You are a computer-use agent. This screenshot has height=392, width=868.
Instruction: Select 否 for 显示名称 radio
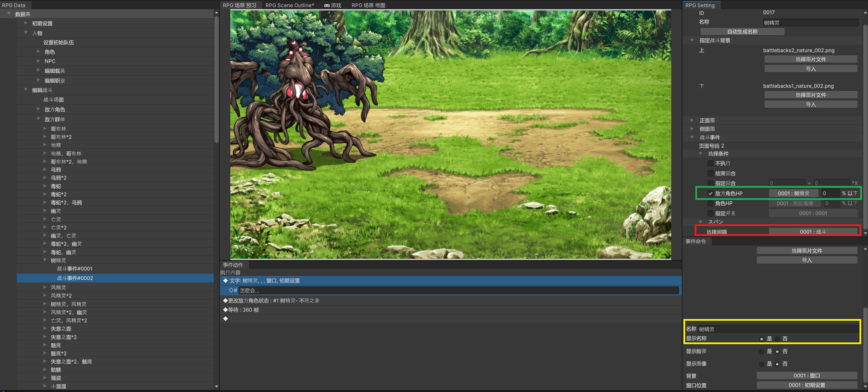pos(777,339)
